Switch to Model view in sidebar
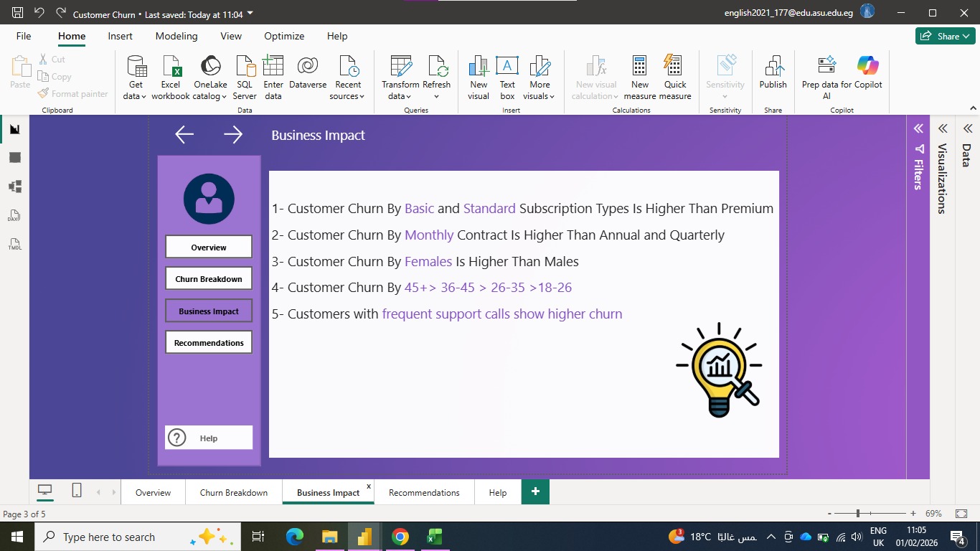The height and width of the screenshot is (551, 980). [x=15, y=187]
